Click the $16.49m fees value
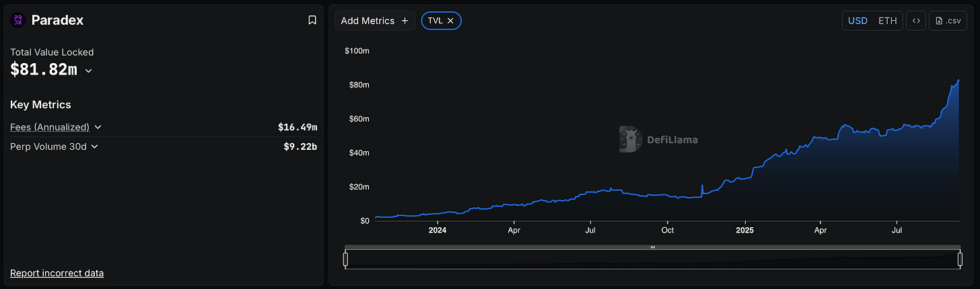This screenshot has width=980, height=289. click(x=297, y=127)
